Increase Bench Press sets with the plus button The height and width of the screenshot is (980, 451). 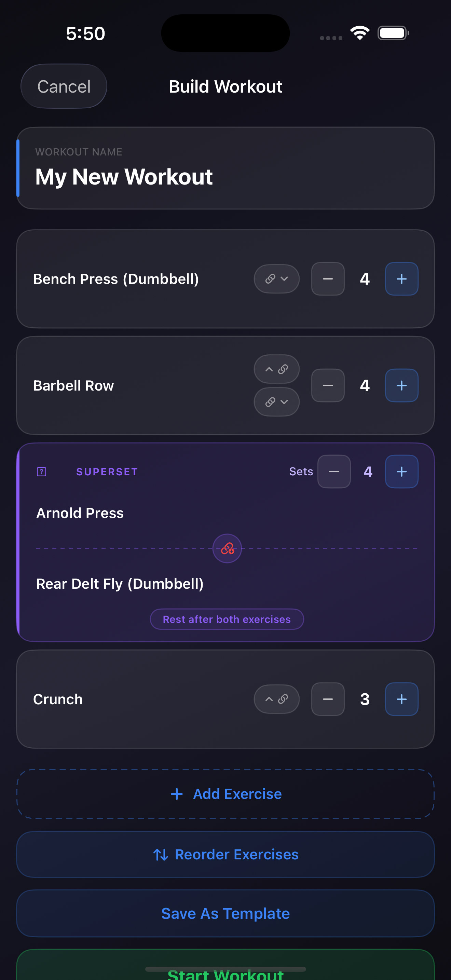(401, 279)
